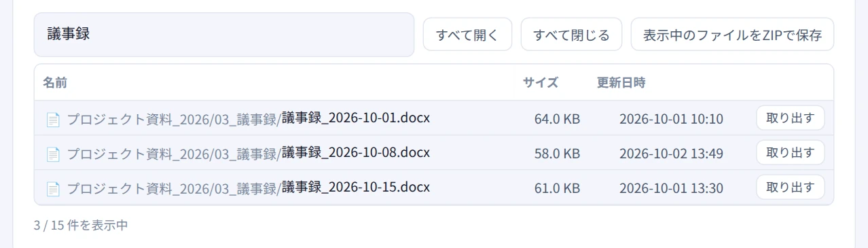Click the folder path of the 2026-10-01 file
The width and height of the screenshot is (868, 248).
click(173, 119)
